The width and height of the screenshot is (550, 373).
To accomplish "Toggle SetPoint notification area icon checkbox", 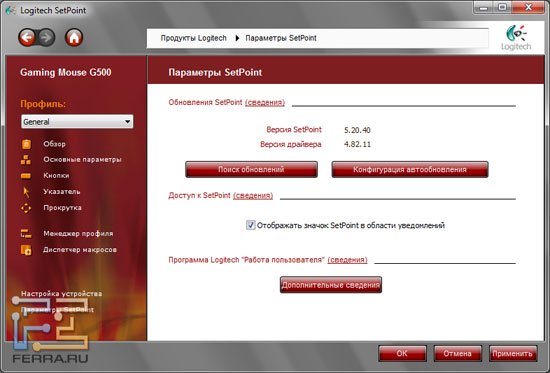I will pyautogui.click(x=250, y=225).
